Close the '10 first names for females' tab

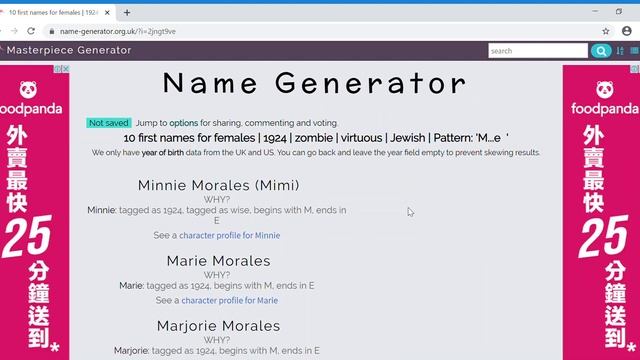[107, 13]
